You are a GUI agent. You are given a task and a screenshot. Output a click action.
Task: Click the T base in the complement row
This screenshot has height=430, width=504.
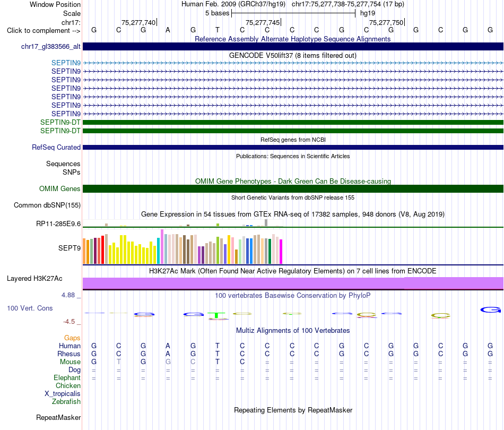(218, 30)
